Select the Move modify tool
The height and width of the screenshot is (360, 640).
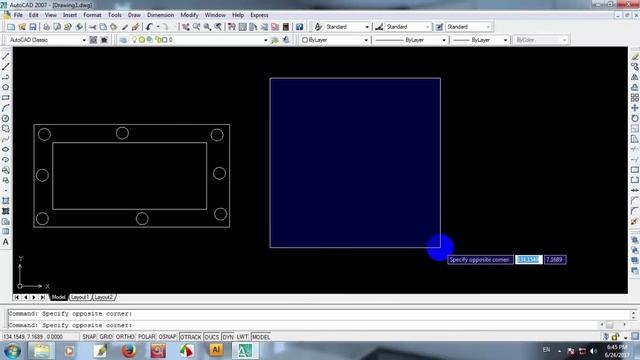click(635, 108)
